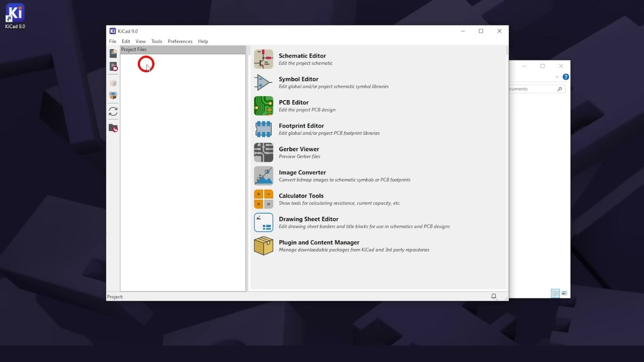The height and width of the screenshot is (362, 644).
Task: Switch Explorer window to details view
Action: click(x=555, y=293)
